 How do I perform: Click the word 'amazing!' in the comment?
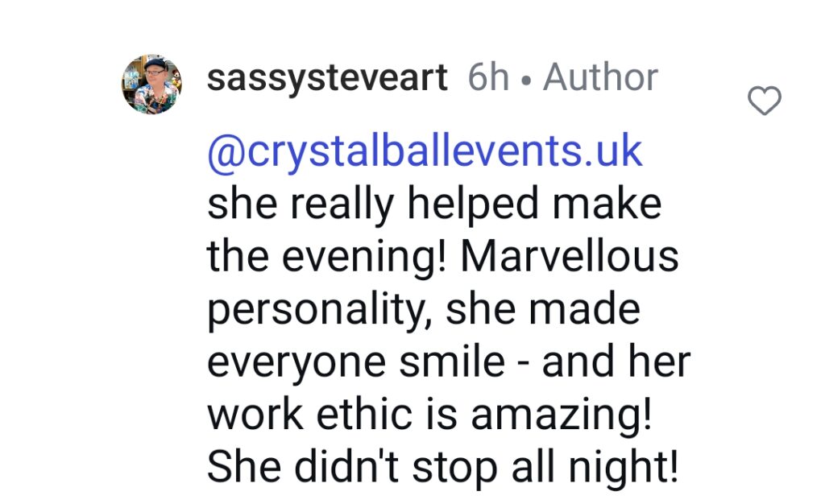pyautogui.click(x=562, y=415)
